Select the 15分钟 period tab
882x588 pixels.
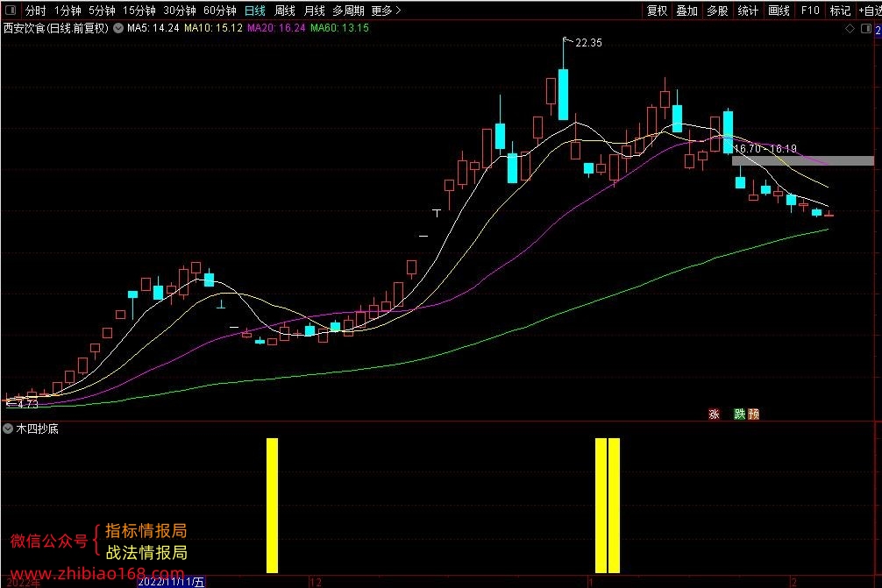(x=139, y=11)
